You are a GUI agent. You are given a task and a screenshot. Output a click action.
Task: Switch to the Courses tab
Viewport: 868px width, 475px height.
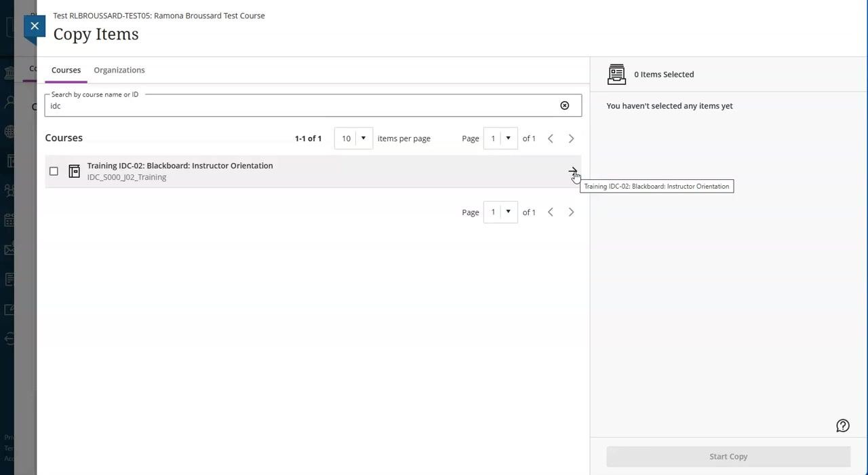(x=66, y=70)
